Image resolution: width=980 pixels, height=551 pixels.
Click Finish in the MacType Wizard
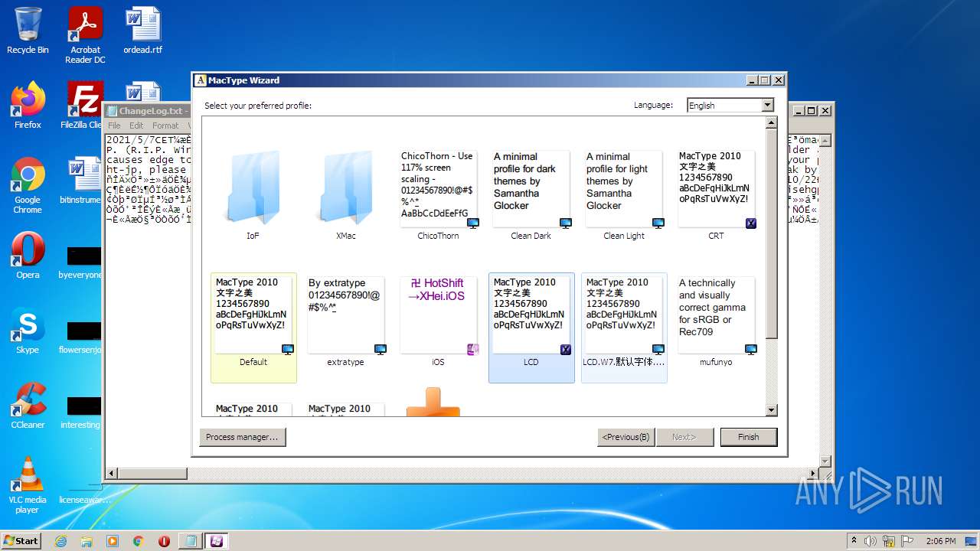point(748,437)
